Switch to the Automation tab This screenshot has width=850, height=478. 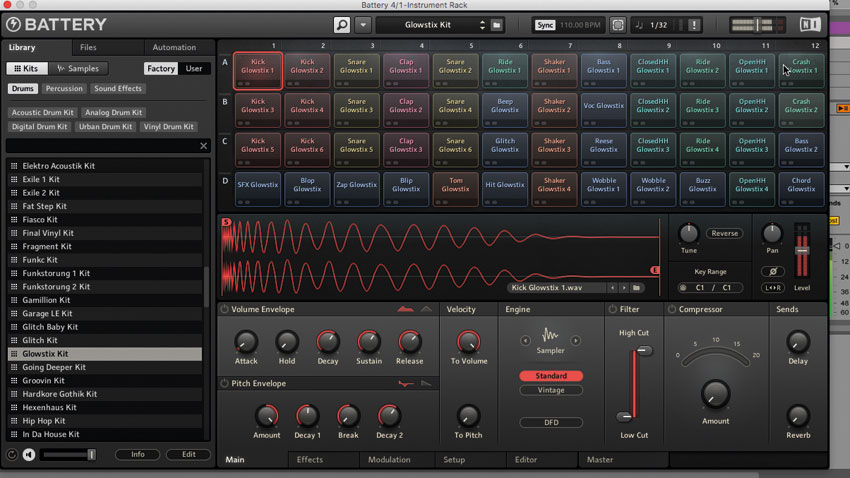pyautogui.click(x=174, y=47)
